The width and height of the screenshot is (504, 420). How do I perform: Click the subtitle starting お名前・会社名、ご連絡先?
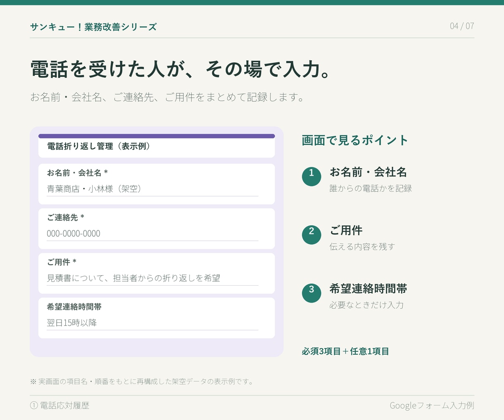point(167,97)
